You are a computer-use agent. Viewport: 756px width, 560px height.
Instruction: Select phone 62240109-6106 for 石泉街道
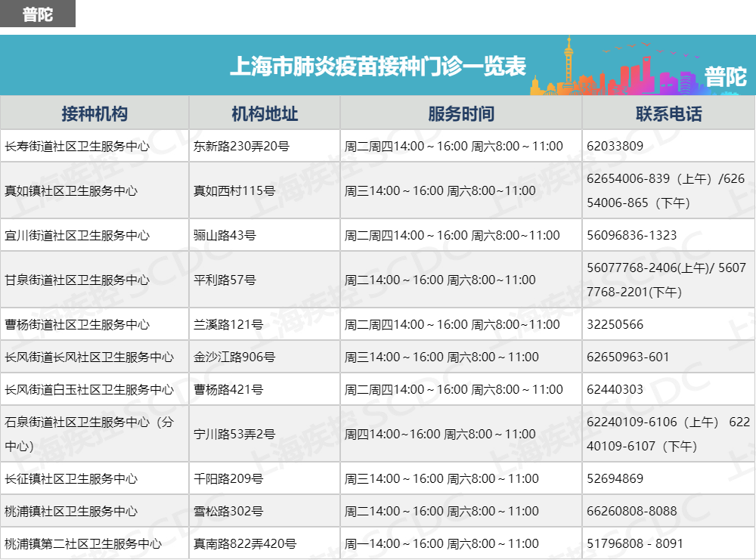[x=668, y=435]
